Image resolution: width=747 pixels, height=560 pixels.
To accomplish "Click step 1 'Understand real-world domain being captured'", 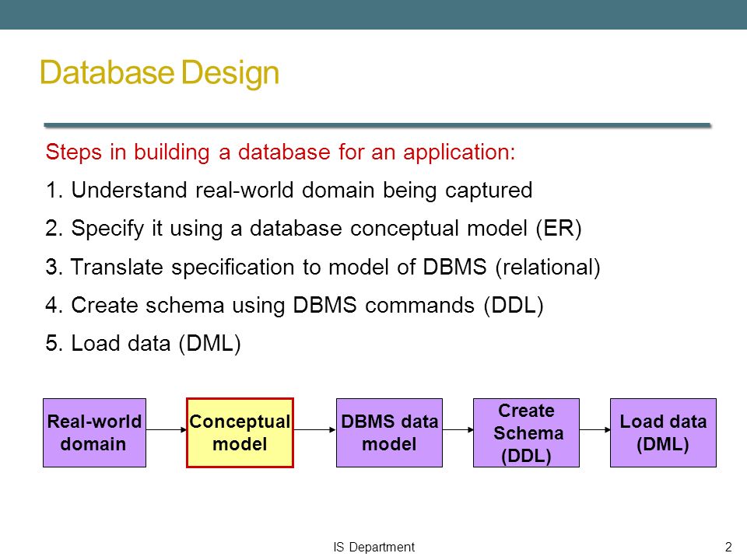I will click(289, 191).
